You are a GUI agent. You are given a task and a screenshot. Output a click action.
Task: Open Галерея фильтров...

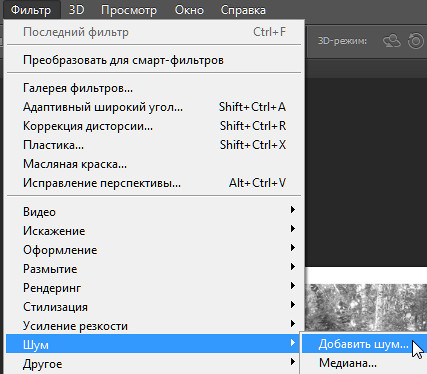pyautogui.click(x=154, y=88)
